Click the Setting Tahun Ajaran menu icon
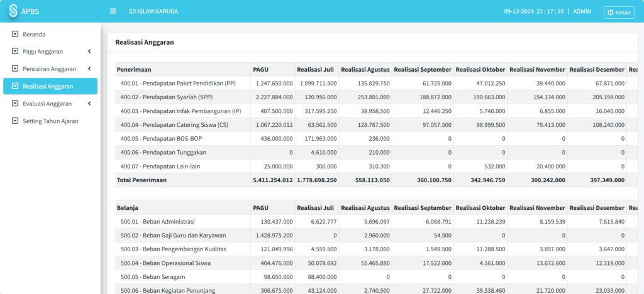 tap(15, 121)
